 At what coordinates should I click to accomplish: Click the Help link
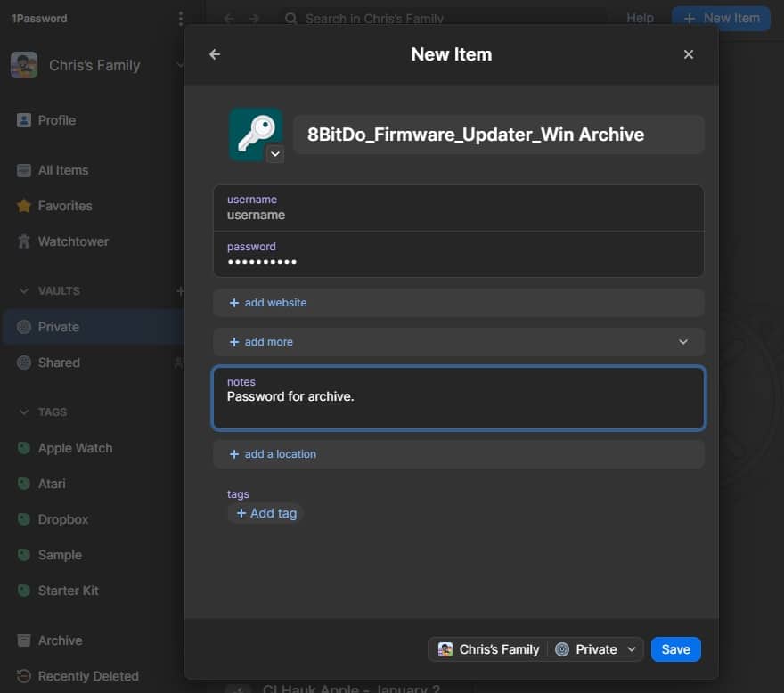640,18
